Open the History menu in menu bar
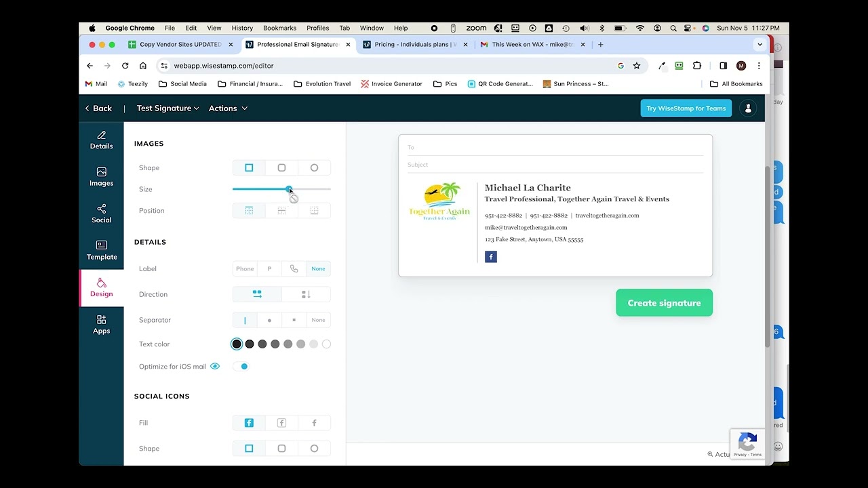 (242, 28)
